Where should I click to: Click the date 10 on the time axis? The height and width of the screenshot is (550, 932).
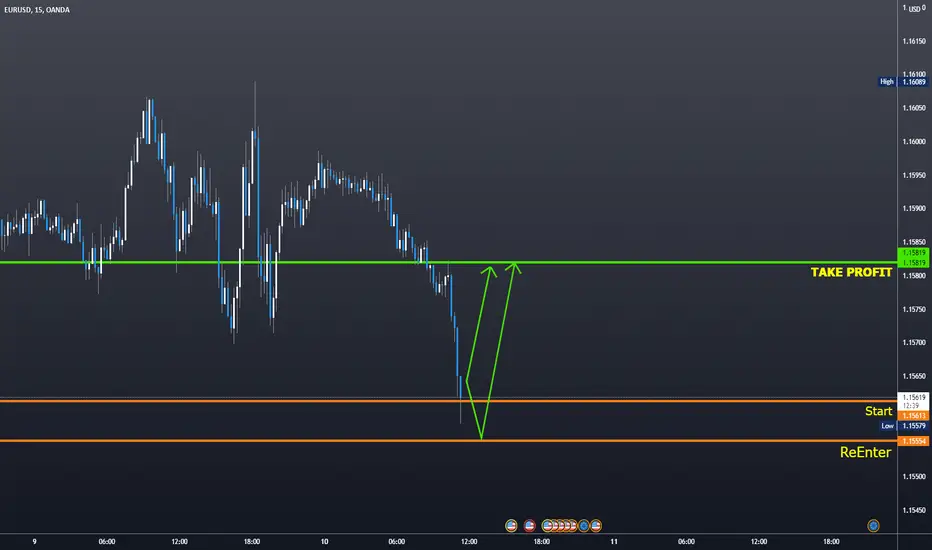[324, 542]
